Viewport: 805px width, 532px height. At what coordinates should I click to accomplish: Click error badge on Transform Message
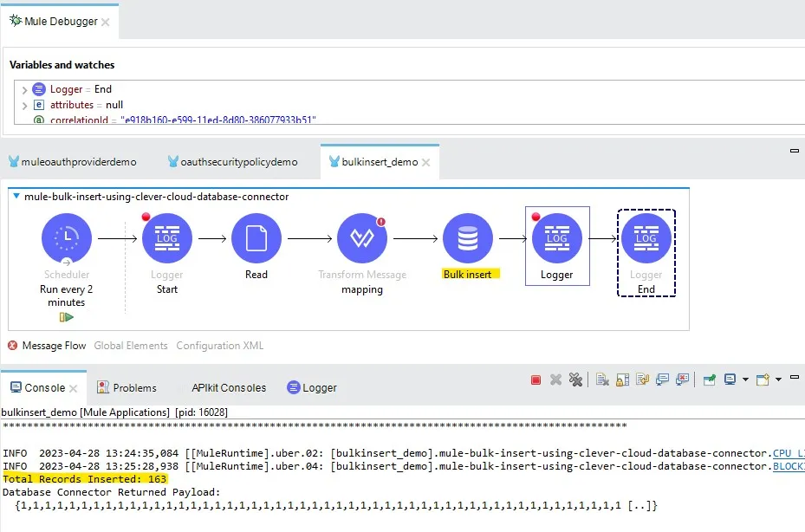coord(381,222)
